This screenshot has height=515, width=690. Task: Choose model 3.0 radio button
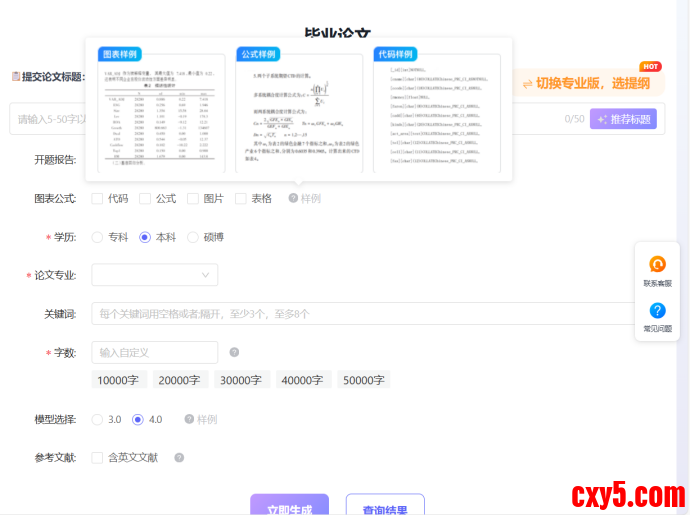pos(97,419)
